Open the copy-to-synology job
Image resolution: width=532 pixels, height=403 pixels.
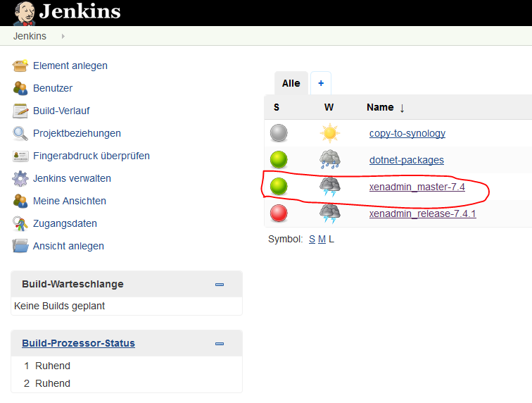point(407,133)
